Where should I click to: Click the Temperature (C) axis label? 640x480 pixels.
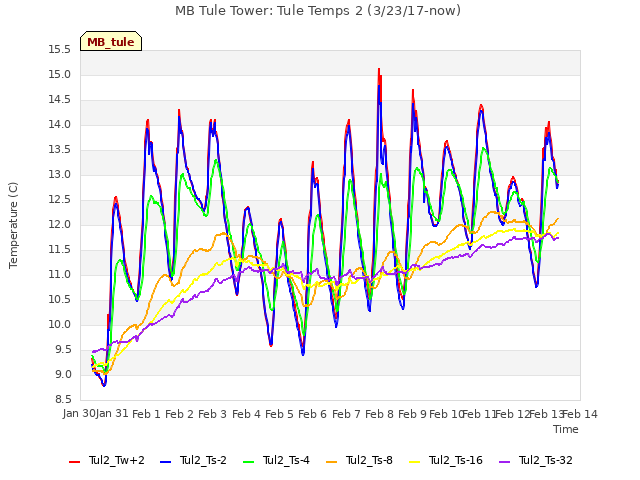click(13, 225)
